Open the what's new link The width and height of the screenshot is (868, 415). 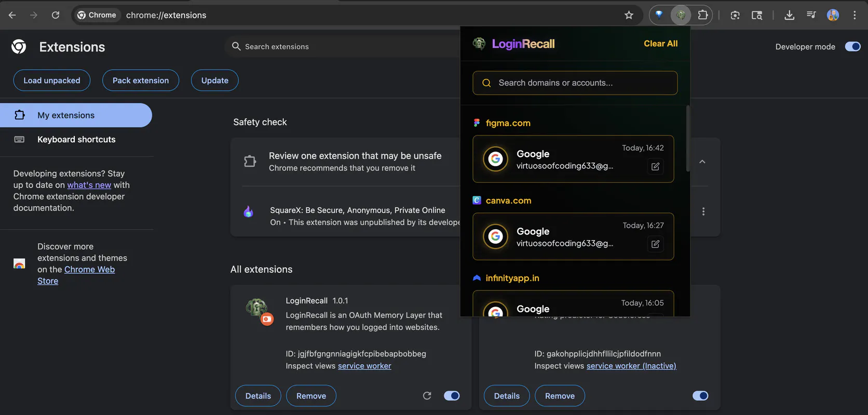(x=89, y=185)
